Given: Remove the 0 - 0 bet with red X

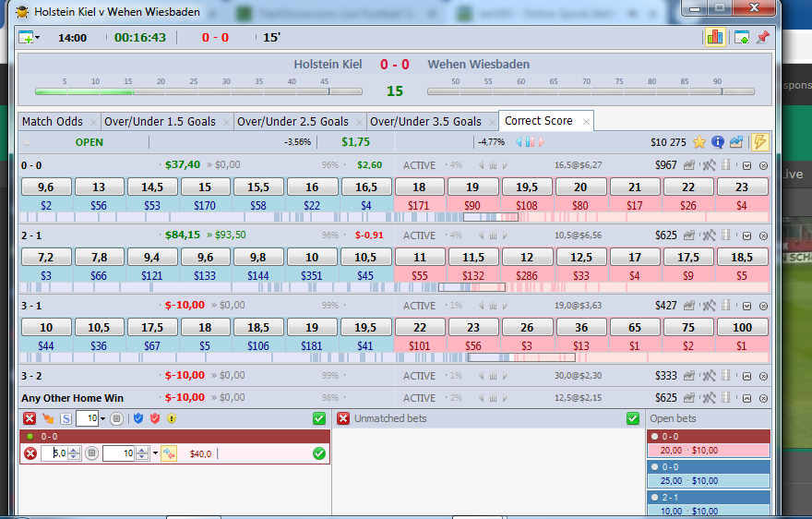Looking at the screenshot, I should [x=30, y=453].
